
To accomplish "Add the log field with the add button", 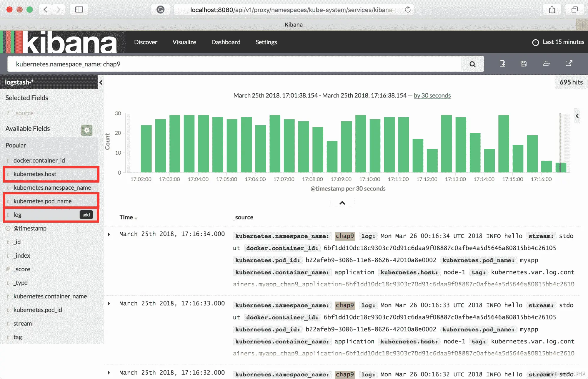I will (86, 215).
